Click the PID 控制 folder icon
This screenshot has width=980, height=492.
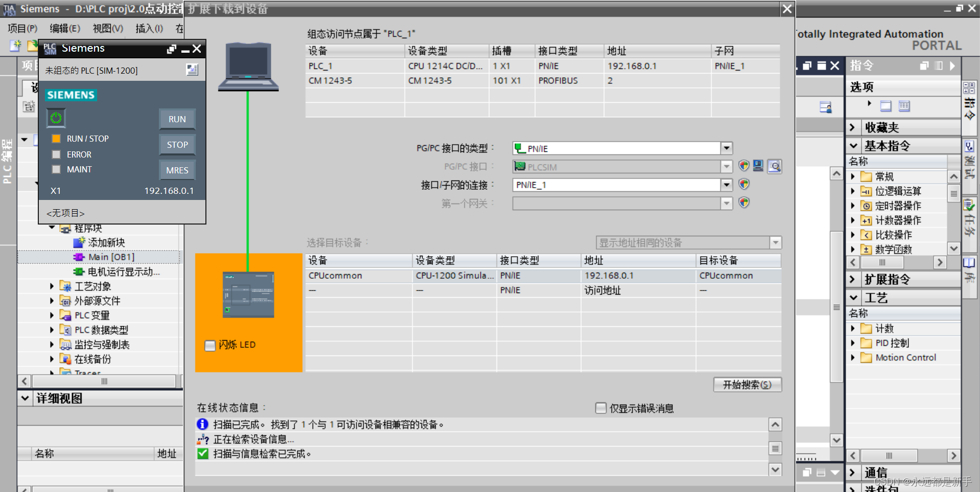[x=866, y=343]
